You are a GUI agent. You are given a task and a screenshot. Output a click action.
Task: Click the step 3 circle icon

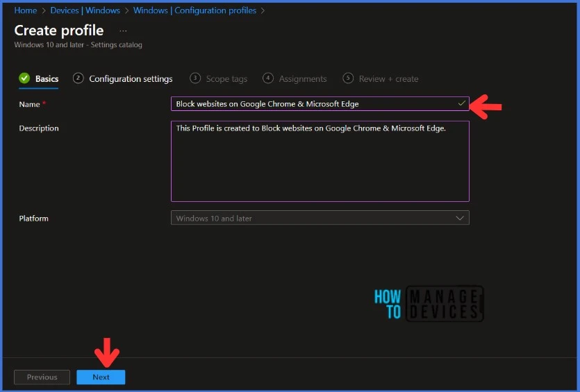click(195, 78)
